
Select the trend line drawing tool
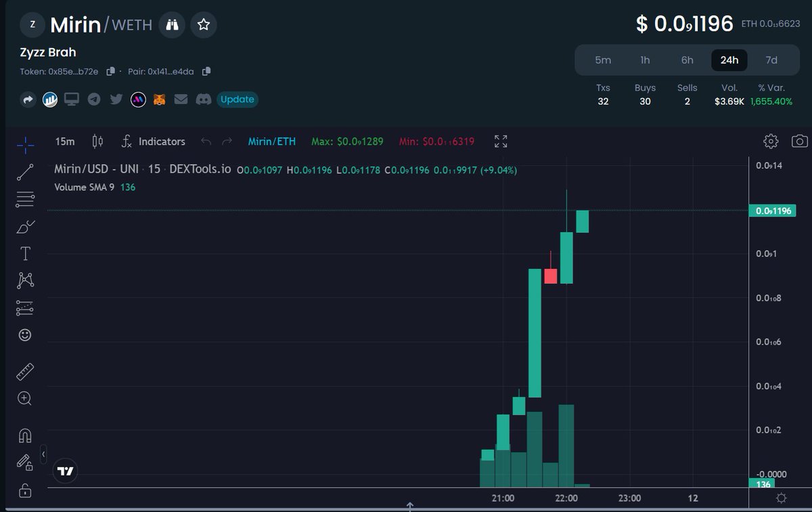(x=25, y=172)
